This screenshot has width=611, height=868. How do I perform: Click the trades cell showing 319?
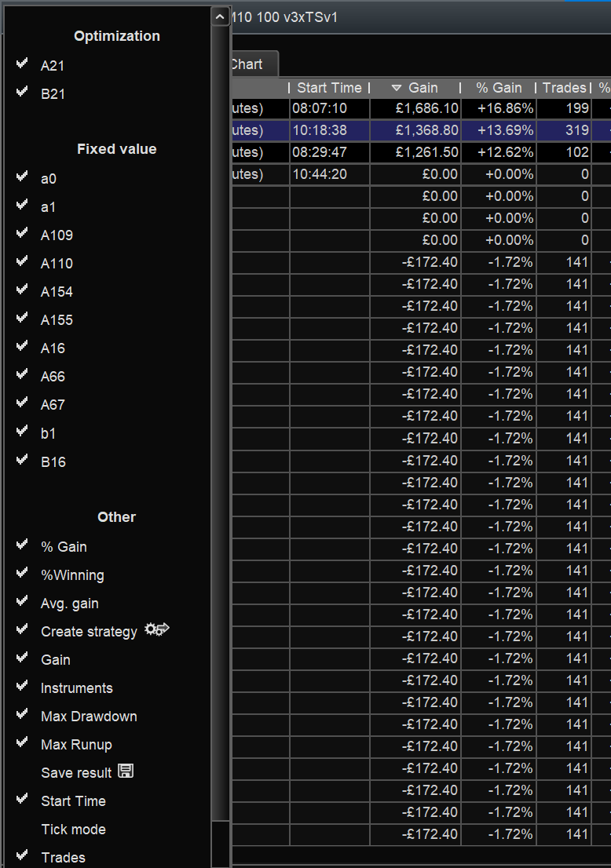(564, 130)
